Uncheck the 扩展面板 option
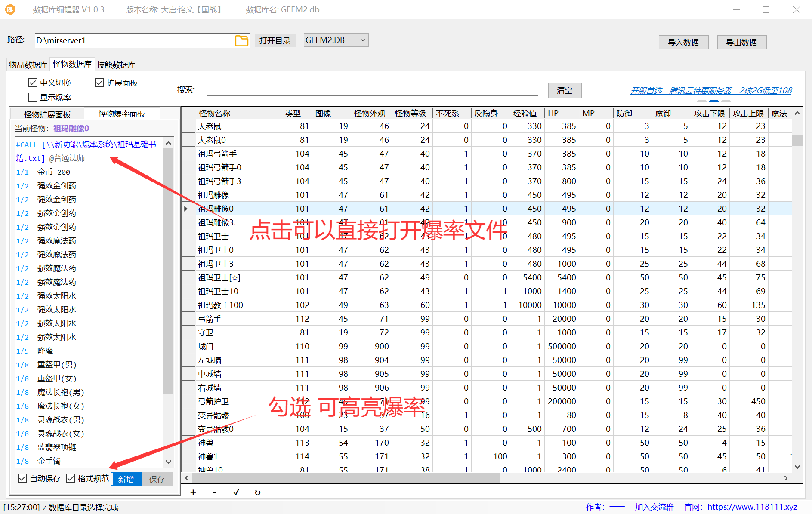Viewport: 812px width, 514px height. 99,82
